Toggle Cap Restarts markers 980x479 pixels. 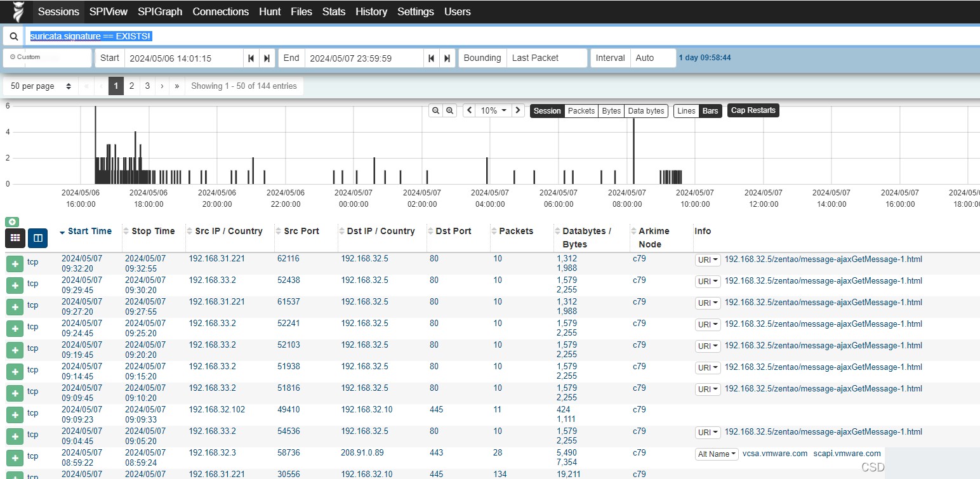[x=753, y=110]
